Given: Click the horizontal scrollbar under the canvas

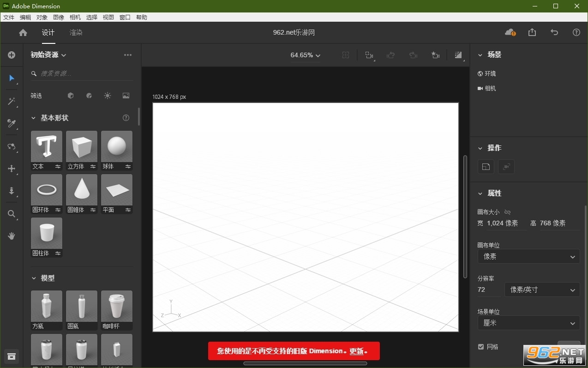Looking at the screenshot, I should [x=305, y=363].
